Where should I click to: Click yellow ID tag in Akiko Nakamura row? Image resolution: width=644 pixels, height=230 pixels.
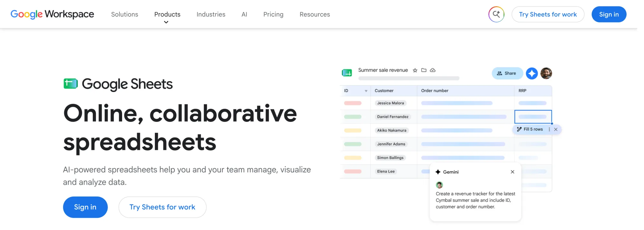click(x=352, y=131)
